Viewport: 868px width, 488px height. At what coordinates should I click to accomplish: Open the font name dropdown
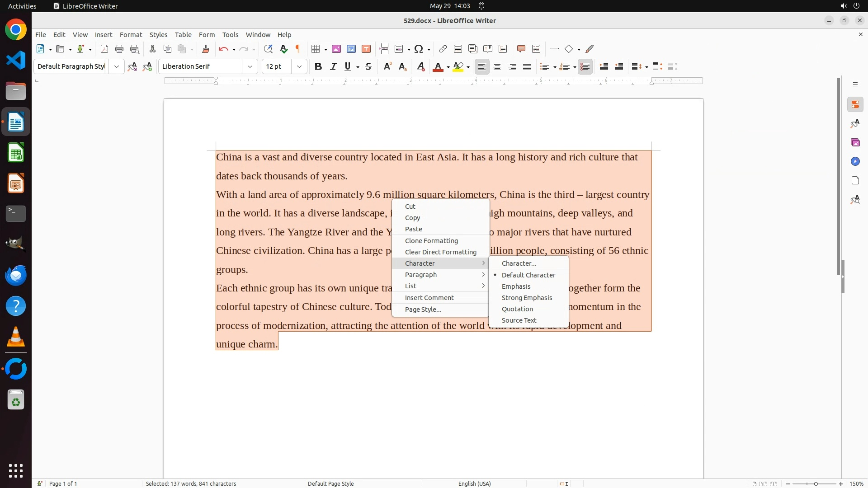click(250, 66)
